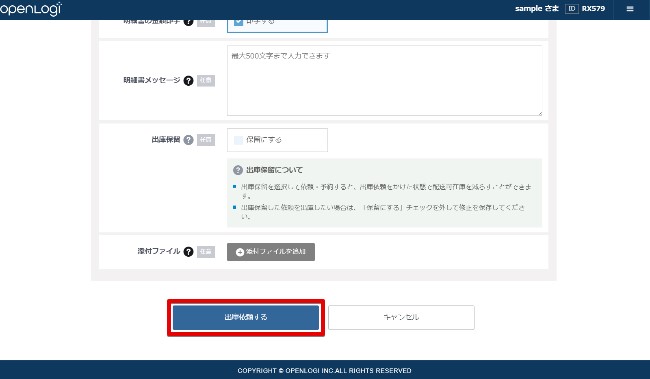The image size is (650, 379).
Task: Click help icon beside 添付ファイル
Action: pyautogui.click(x=188, y=251)
